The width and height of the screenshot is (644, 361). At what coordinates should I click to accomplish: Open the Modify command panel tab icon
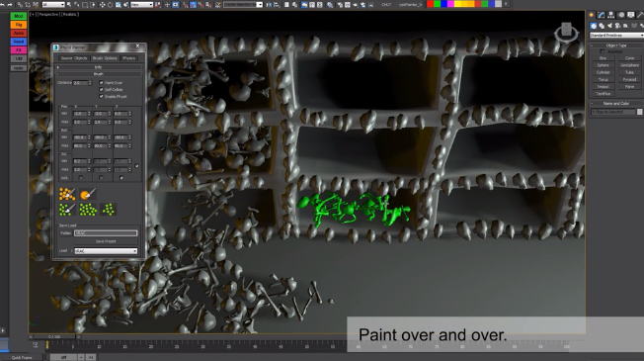click(602, 15)
